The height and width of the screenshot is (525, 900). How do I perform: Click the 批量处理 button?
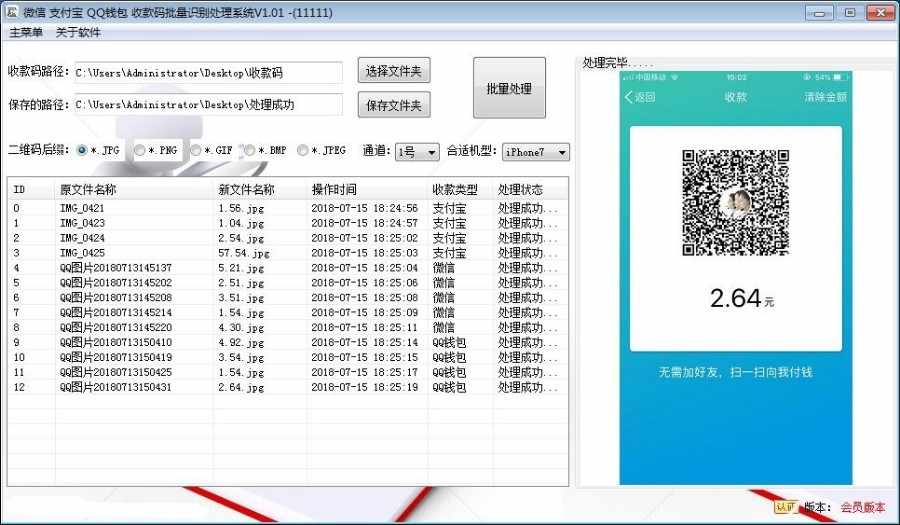pyautogui.click(x=509, y=88)
